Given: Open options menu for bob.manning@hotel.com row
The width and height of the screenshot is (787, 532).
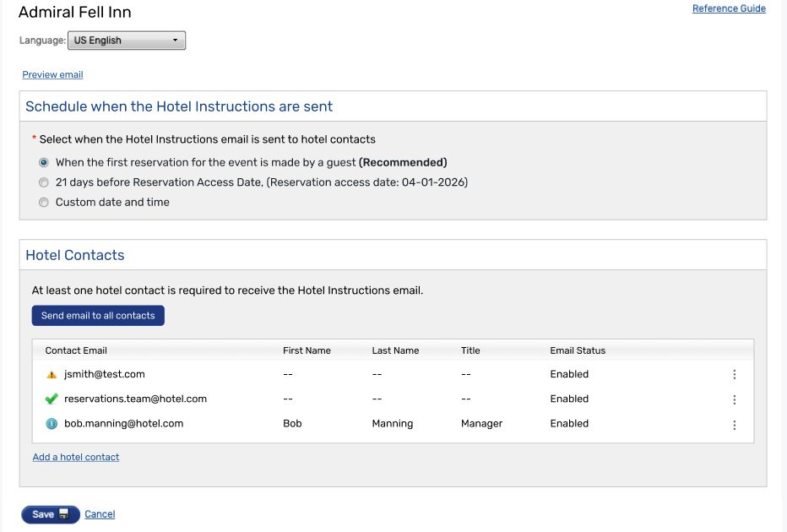Looking at the screenshot, I should point(734,425).
